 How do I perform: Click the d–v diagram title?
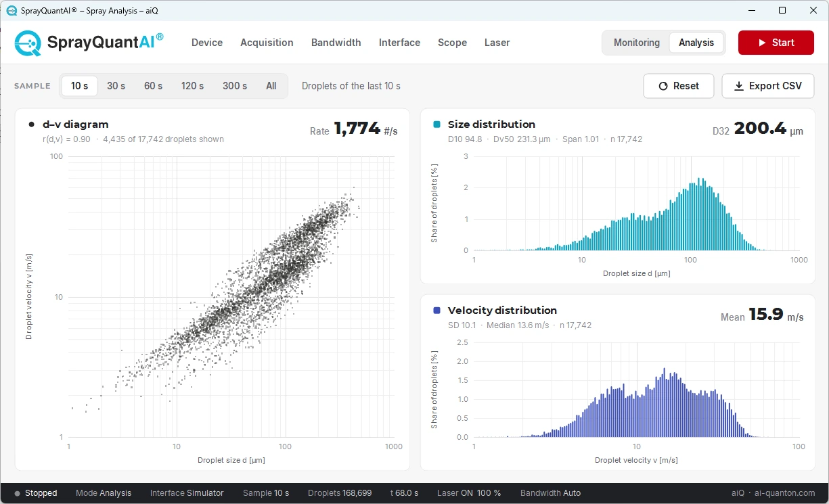coord(75,124)
